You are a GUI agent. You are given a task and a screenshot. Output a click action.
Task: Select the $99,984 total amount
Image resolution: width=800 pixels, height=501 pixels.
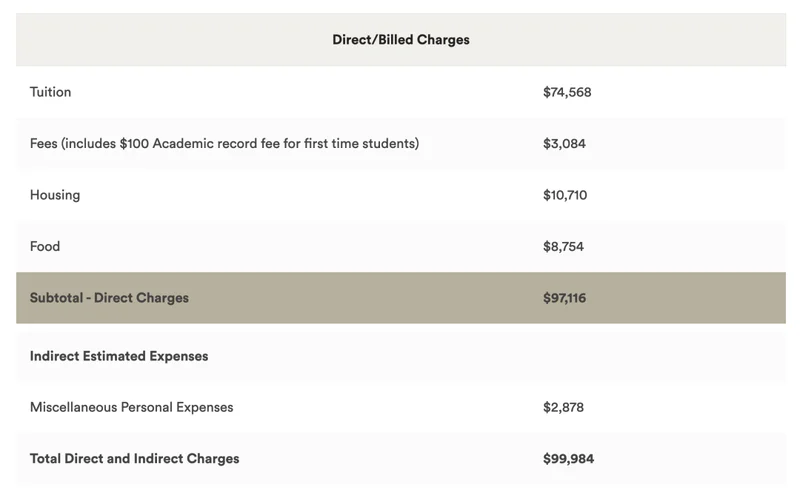click(x=569, y=459)
